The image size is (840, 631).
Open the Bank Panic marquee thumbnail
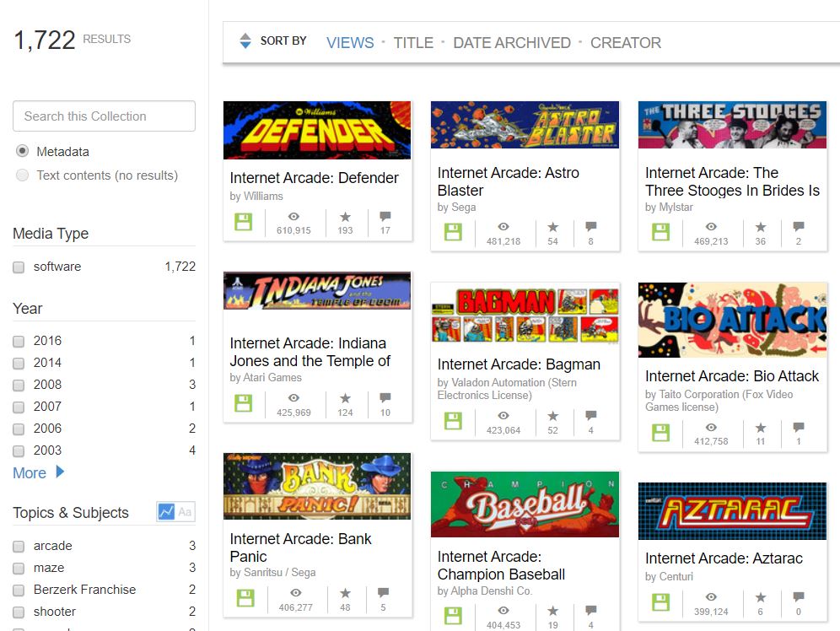tap(317, 487)
